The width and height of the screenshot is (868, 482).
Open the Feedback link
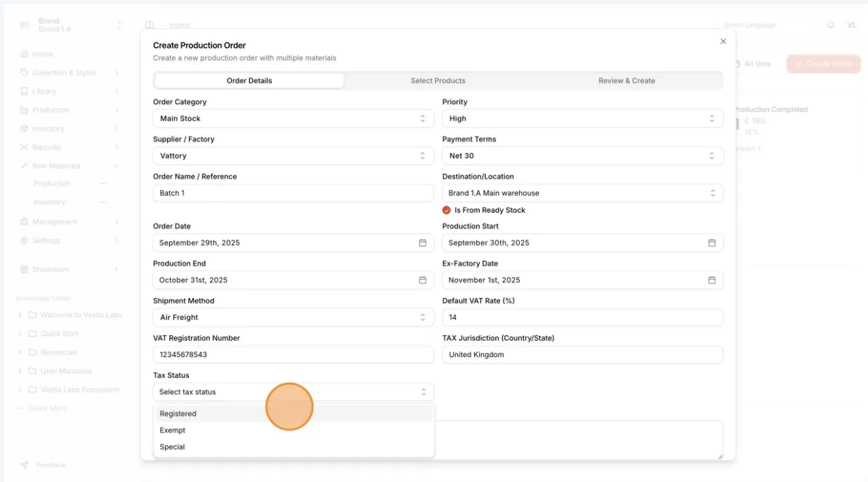click(x=51, y=465)
